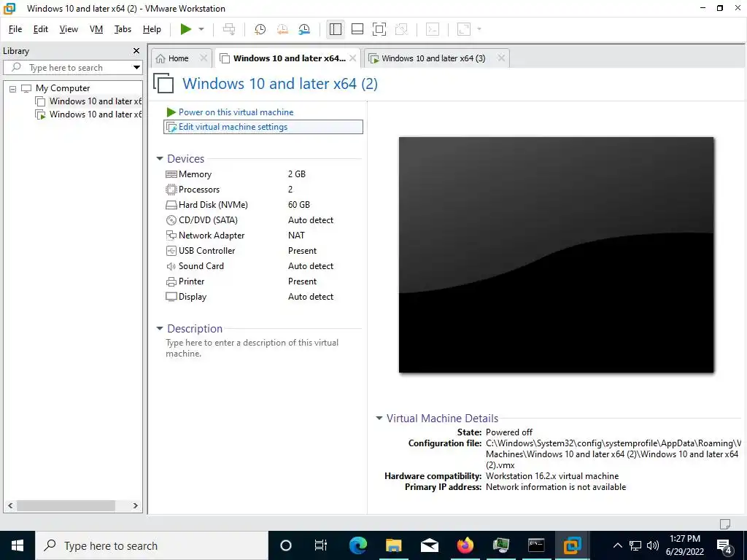The image size is (747, 560).
Task: Collapse the Description section
Action: pyautogui.click(x=160, y=329)
